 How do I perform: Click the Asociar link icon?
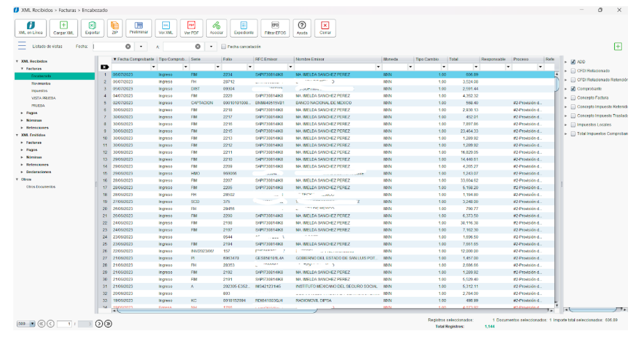pos(217,27)
